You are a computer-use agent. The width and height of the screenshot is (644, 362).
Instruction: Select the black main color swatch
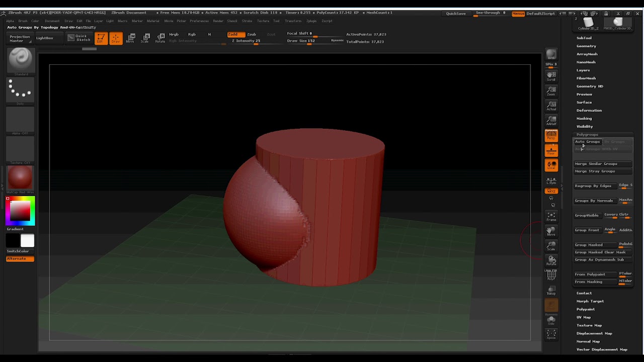click(x=13, y=241)
